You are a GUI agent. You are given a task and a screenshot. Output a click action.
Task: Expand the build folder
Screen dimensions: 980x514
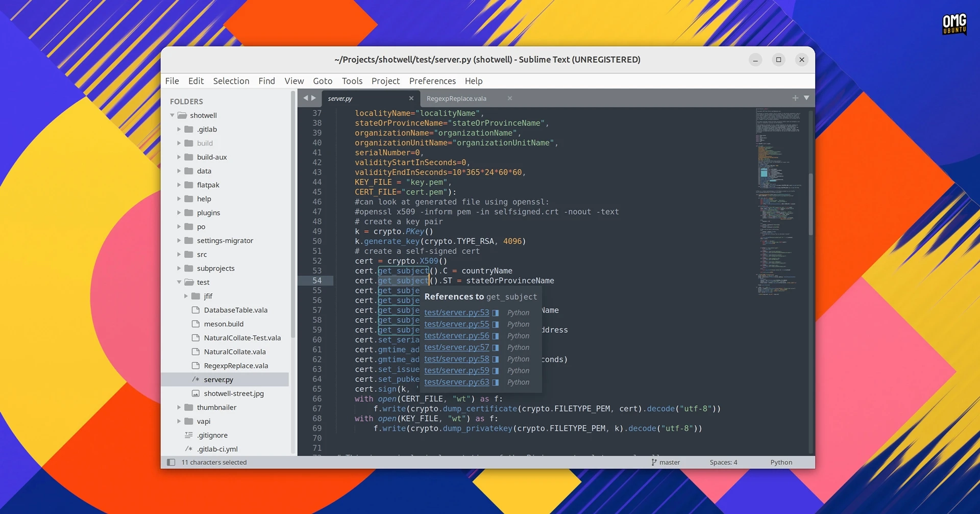pyautogui.click(x=179, y=143)
